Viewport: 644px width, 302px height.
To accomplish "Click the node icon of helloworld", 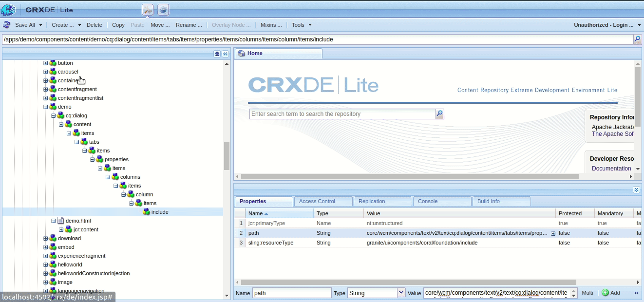I will tap(53, 264).
